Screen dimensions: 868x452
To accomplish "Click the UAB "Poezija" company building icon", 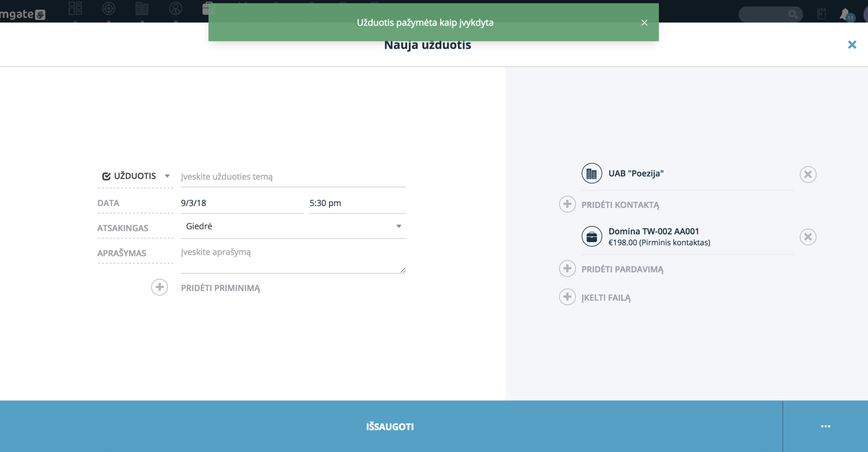I will (592, 173).
